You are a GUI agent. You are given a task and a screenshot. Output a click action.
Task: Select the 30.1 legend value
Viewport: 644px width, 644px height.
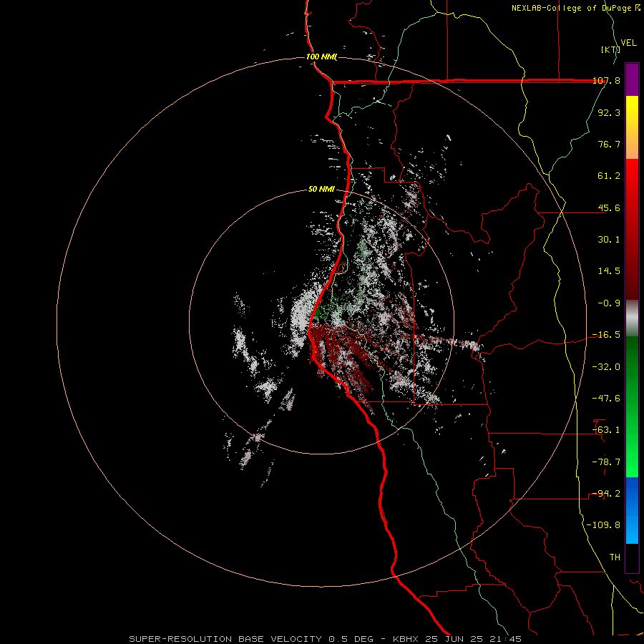tap(609, 240)
